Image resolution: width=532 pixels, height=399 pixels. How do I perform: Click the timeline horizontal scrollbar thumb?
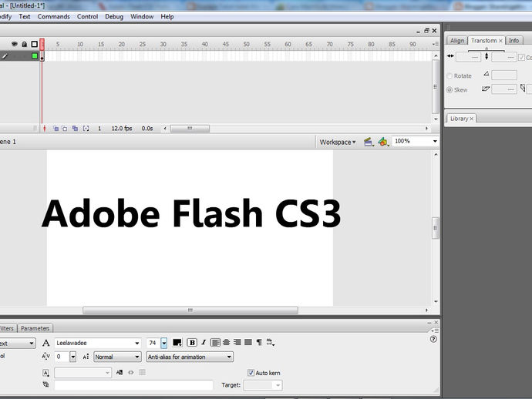(190, 129)
